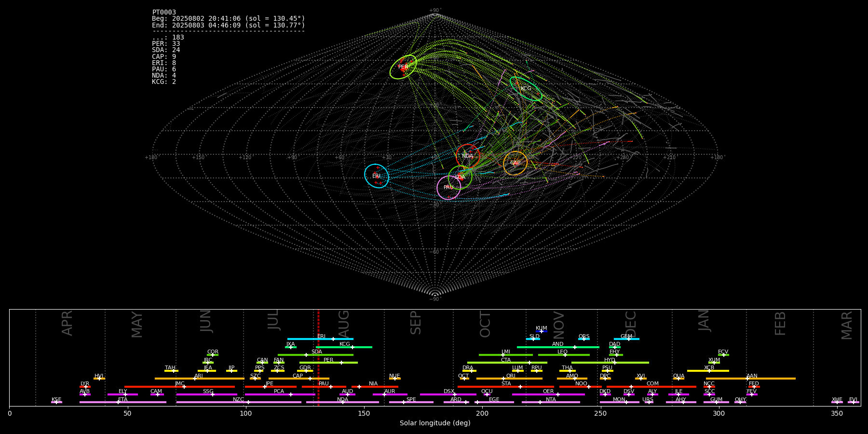Click the ARI orange bar in timeline
Image resolution: width=868 pixels, height=434 pixels.
[x=199, y=379]
